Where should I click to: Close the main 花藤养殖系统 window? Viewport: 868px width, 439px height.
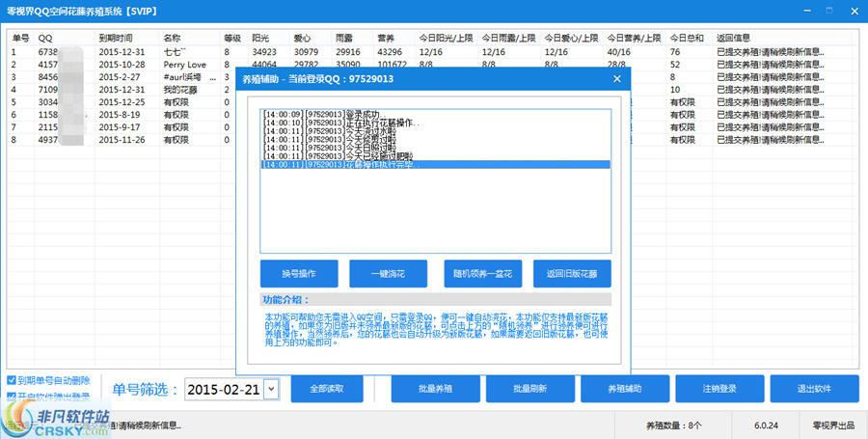pos(854,11)
